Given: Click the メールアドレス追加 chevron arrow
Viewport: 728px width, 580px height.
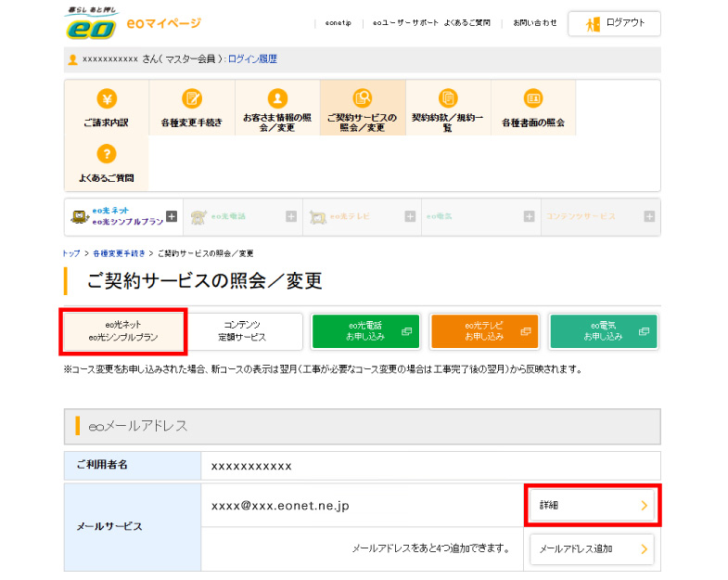Looking at the screenshot, I should pyautogui.click(x=644, y=548).
